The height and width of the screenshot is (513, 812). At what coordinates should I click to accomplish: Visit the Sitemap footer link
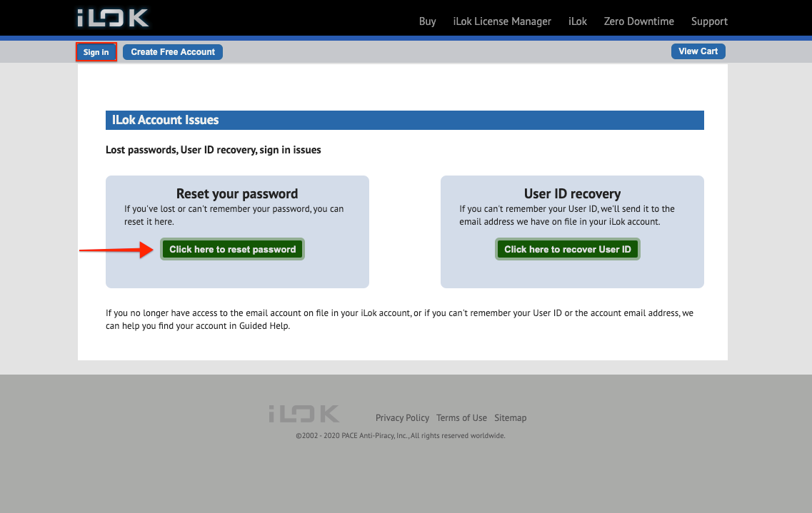tap(510, 418)
